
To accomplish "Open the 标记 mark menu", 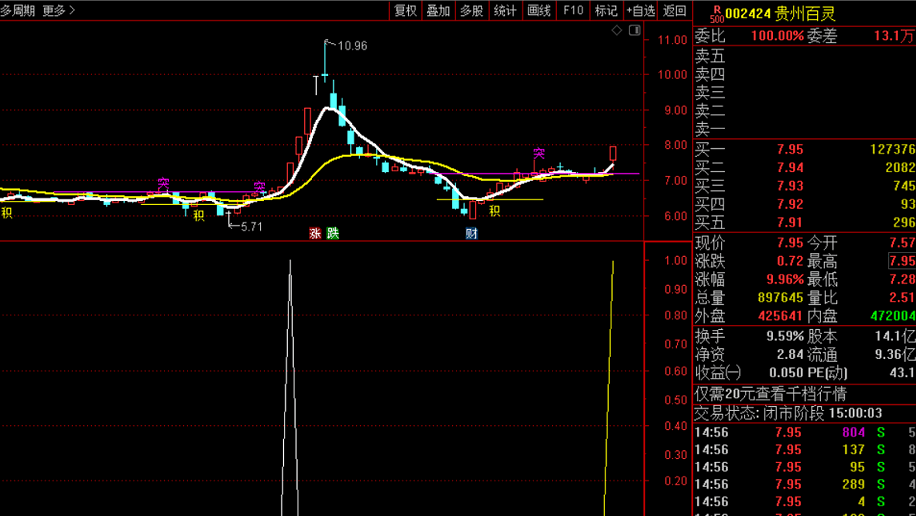I will pos(606,11).
